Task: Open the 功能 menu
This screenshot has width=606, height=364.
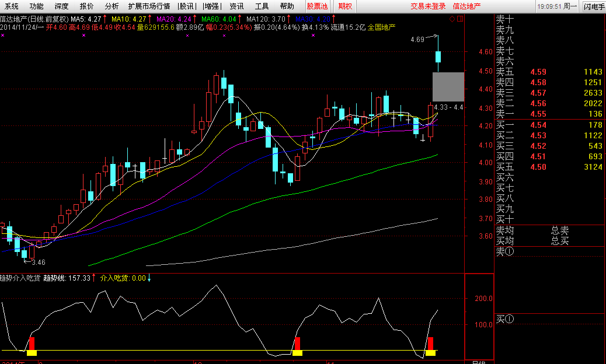Action: point(37,6)
